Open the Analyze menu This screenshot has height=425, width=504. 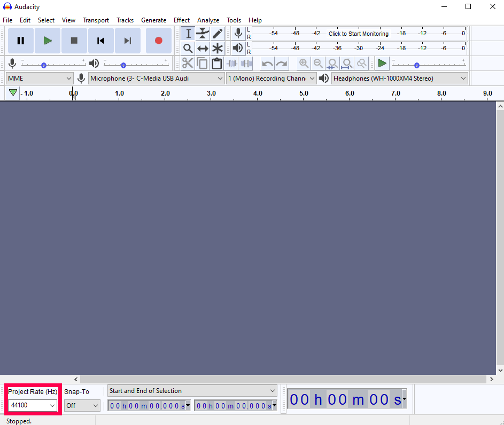pyautogui.click(x=208, y=20)
